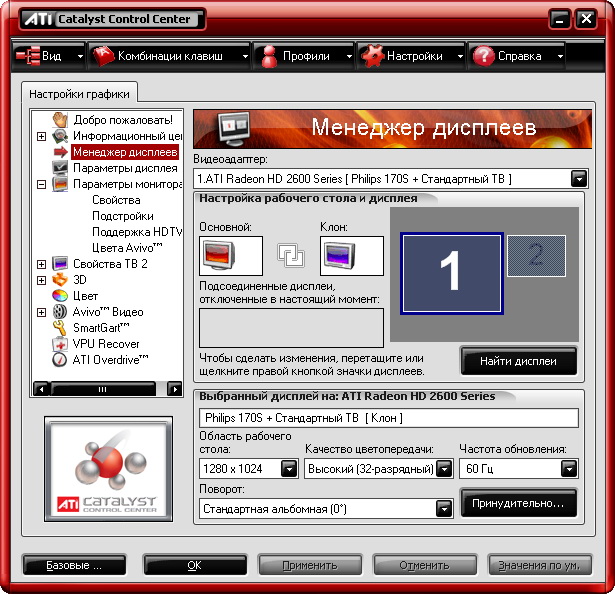Select the clone display icon under Клон
The width and height of the screenshot is (615, 594).
tap(351, 256)
